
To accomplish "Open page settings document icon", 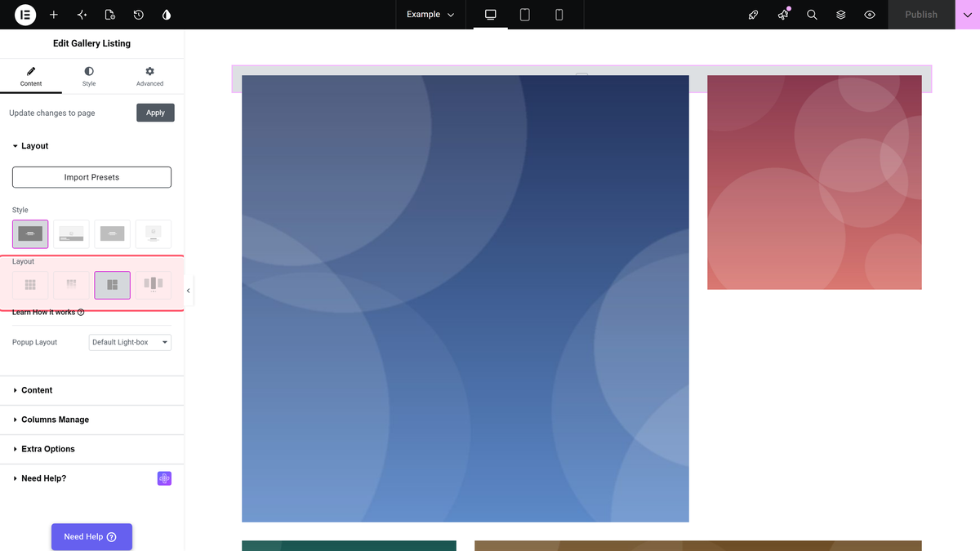I will click(x=110, y=15).
